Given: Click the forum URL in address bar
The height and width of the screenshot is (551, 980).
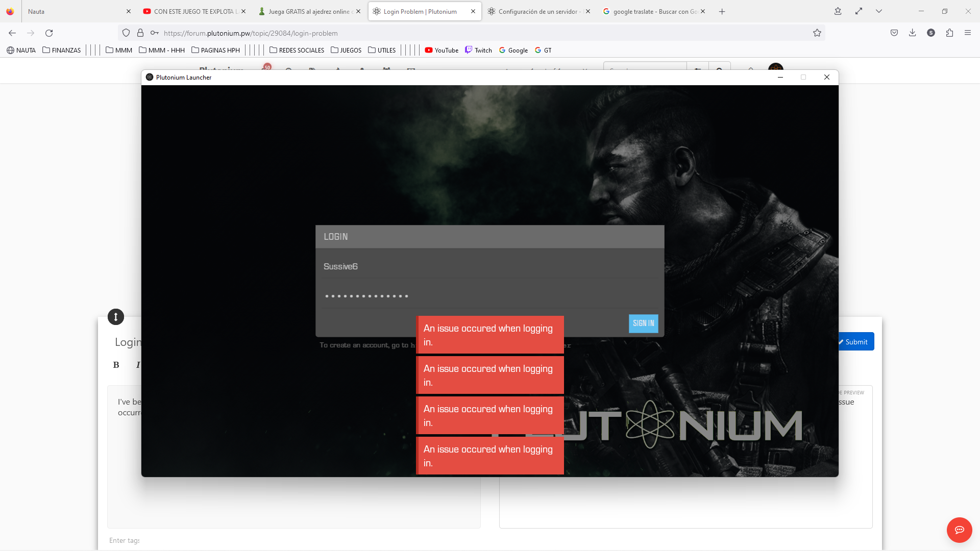Looking at the screenshot, I should click(x=251, y=33).
